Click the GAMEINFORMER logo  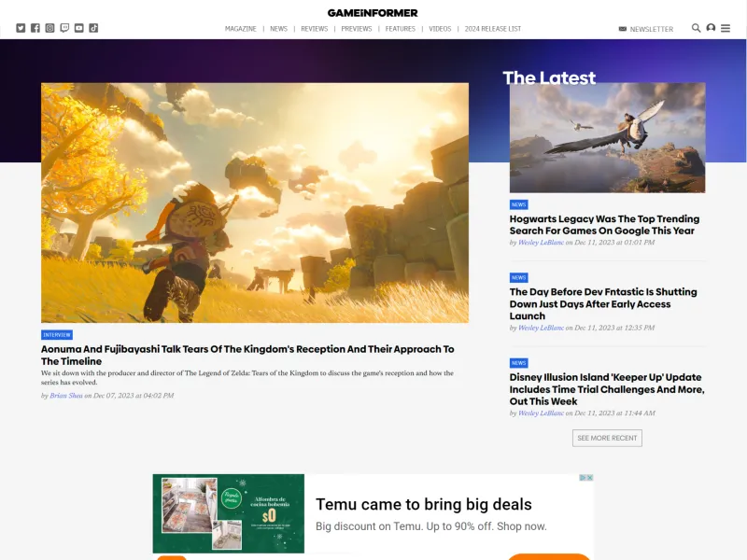373,12
